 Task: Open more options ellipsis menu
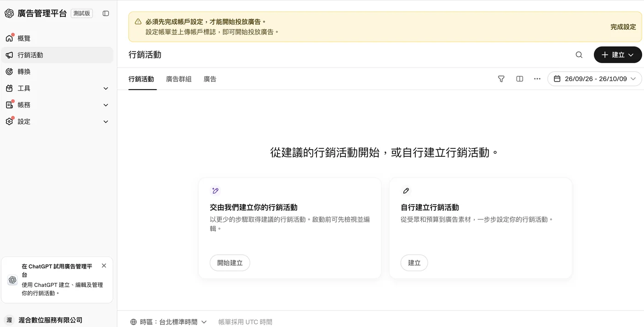[x=537, y=79]
